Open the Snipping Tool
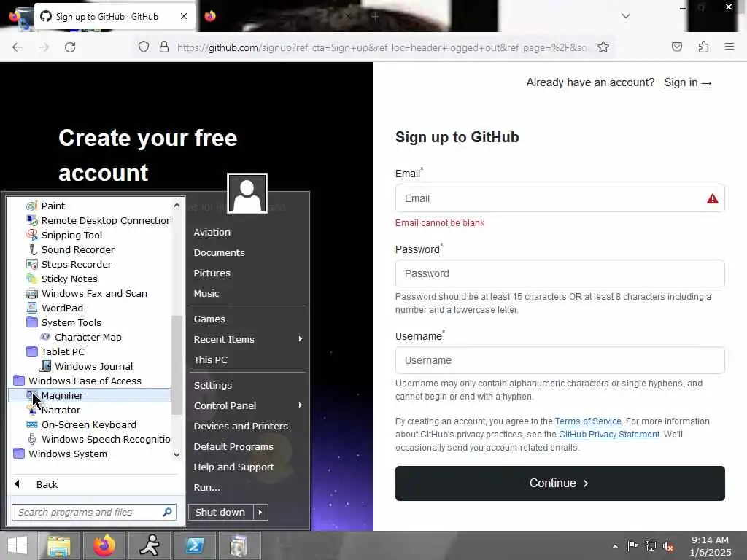Viewport: 747px width, 560px height. pos(64,235)
